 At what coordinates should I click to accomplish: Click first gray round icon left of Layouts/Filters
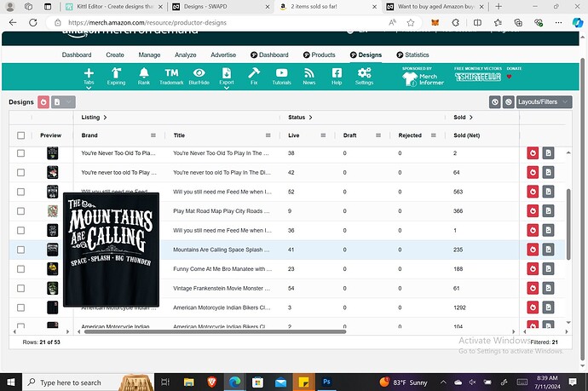495,102
